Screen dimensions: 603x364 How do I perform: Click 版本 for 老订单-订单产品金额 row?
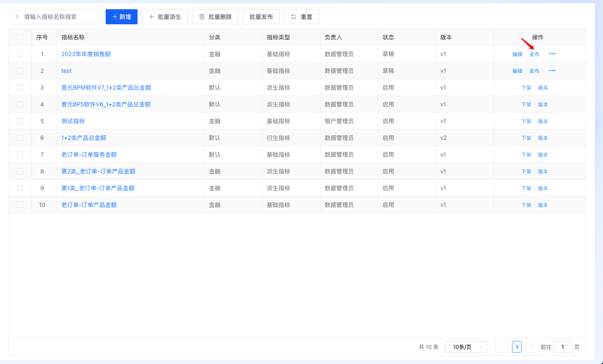point(543,205)
